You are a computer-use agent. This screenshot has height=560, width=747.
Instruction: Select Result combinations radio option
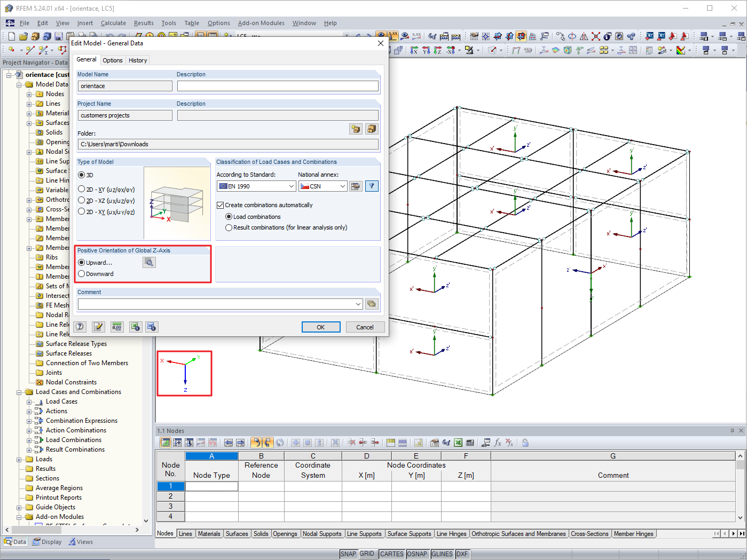point(229,227)
